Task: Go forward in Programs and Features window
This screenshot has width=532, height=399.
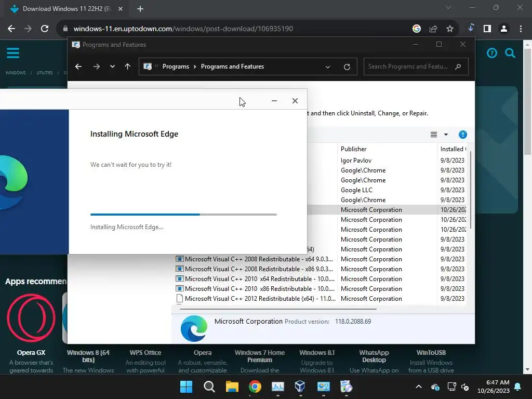Action: tap(96, 66)
